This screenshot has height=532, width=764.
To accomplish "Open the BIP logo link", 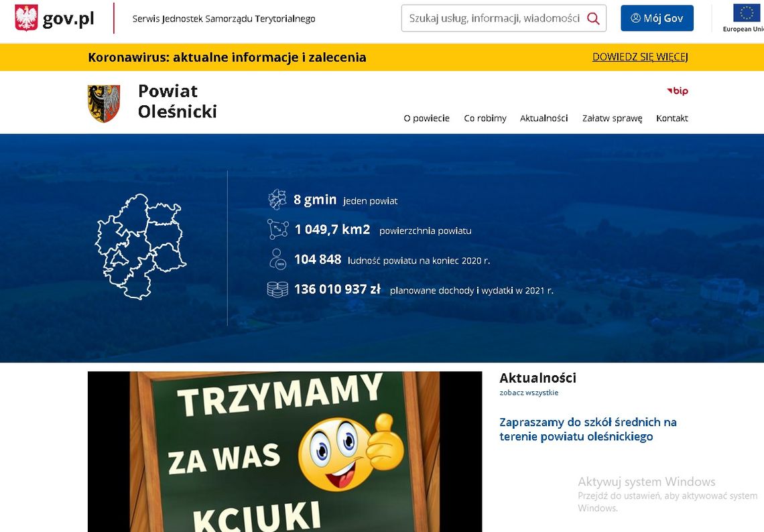I will click(678, 91).
